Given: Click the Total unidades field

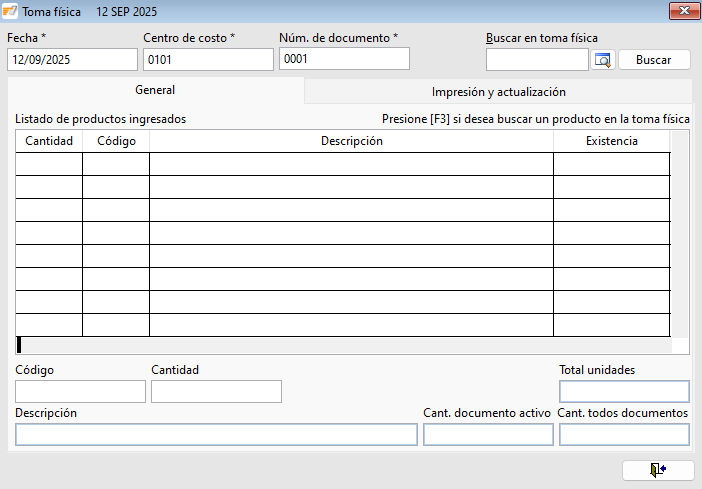Looking at the screenshot, I should 624,391.
